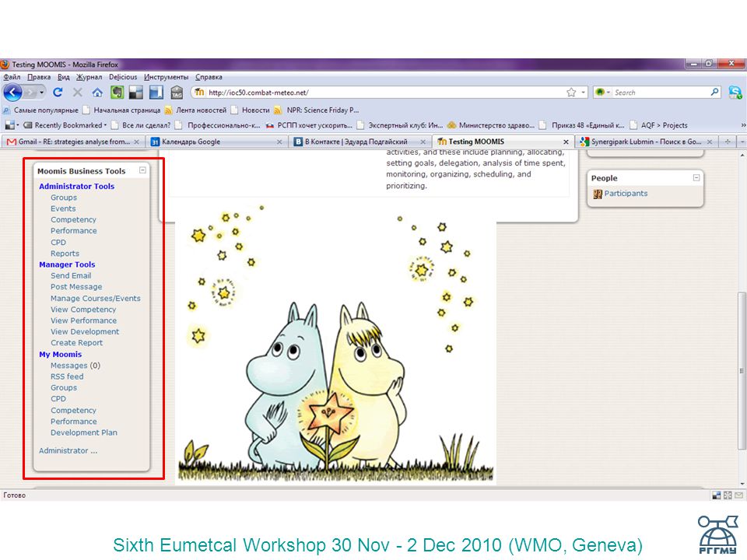Click the TAG toolbar icon

tap(177, 93)
